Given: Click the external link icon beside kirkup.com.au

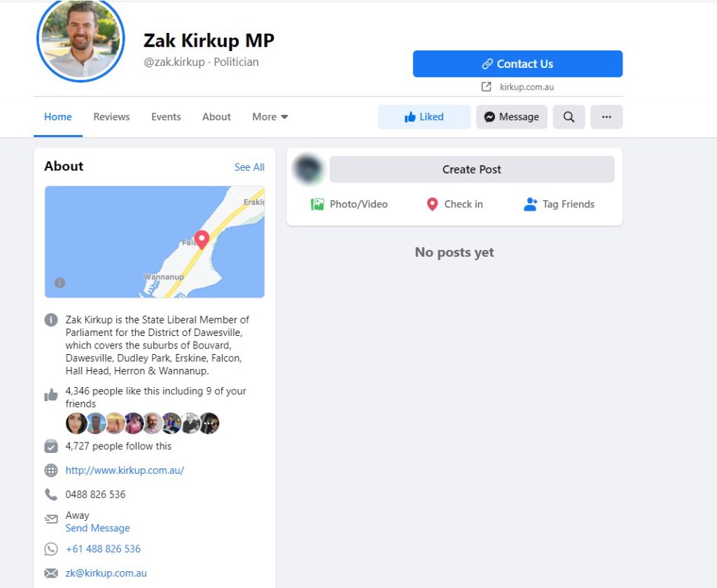Looking at the screenshot, I should coord(486,87).
